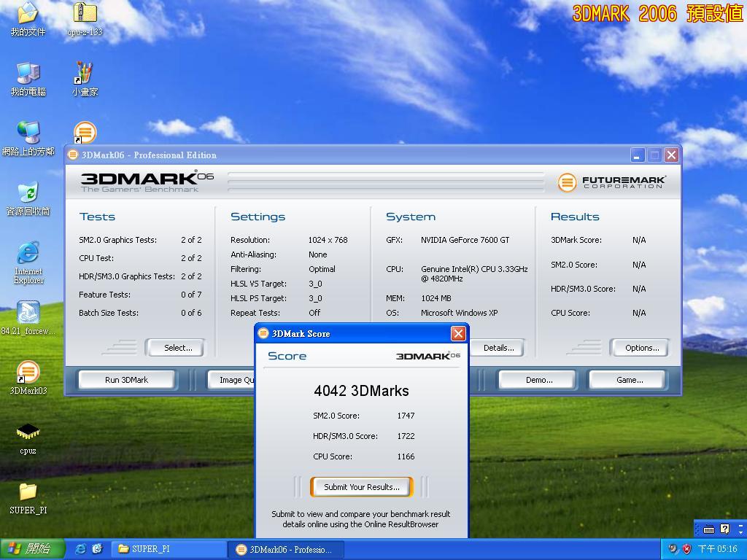
Task: Click Submit Your Results... button
Action: point(362,486)
